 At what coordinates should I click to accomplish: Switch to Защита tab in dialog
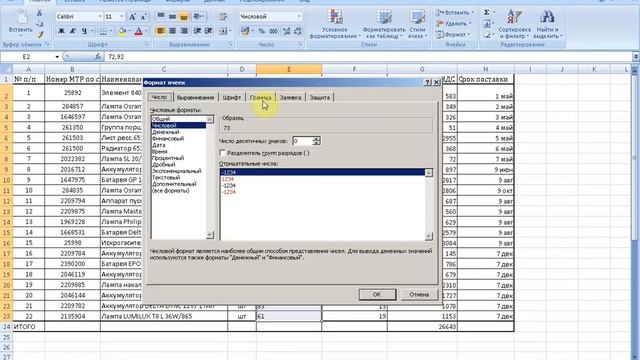click(x=320, y=98)
